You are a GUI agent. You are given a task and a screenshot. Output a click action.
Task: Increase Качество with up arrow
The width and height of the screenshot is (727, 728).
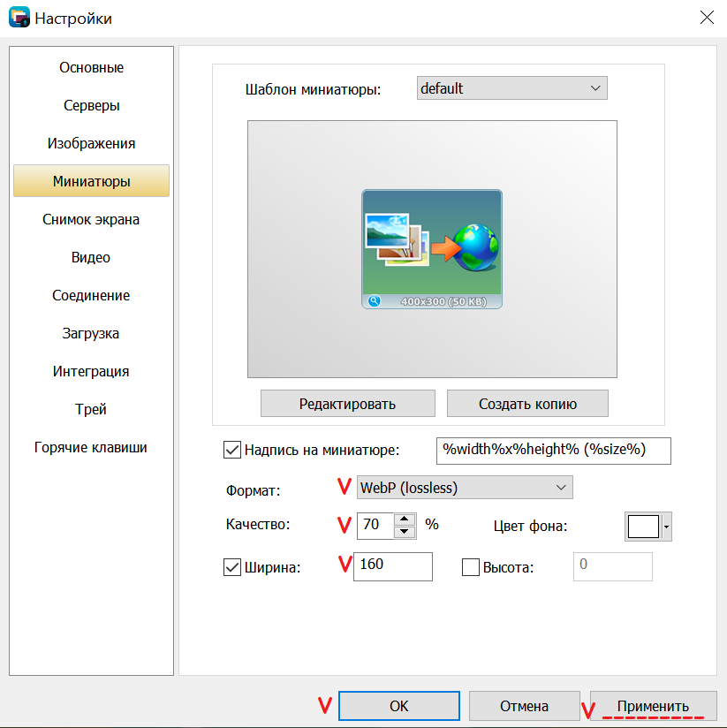405,519
